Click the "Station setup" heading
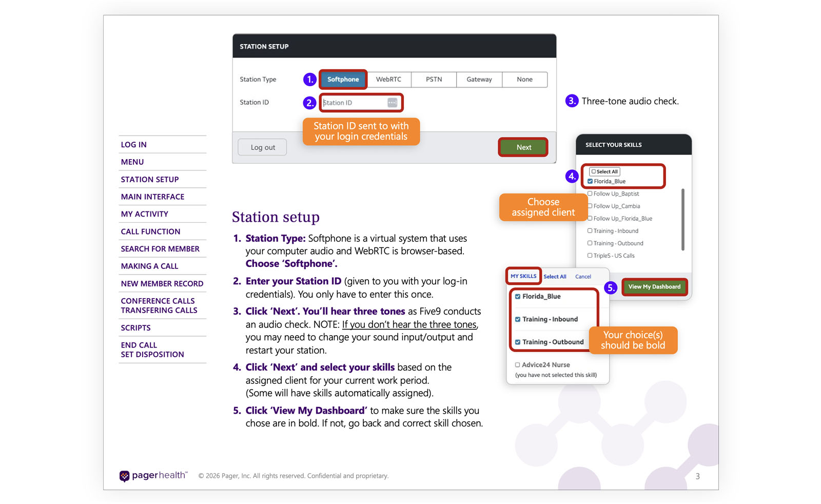821x504 pixels. [276, 217]
